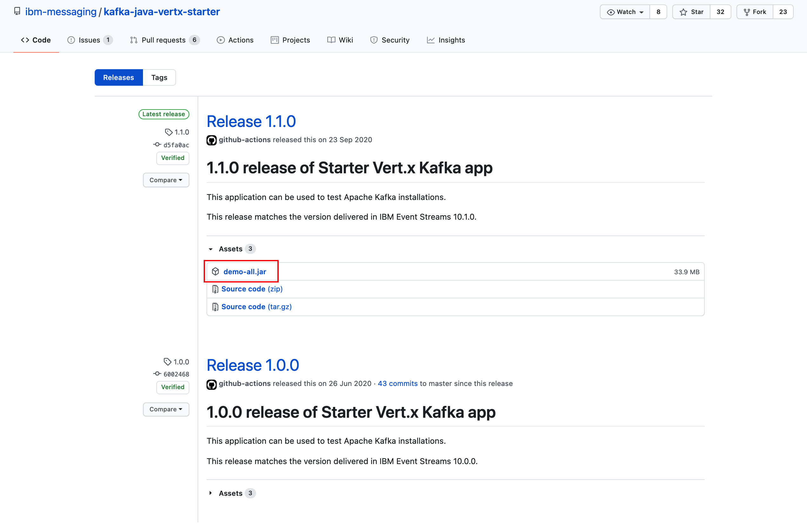Open the Issues tab
The image size is (807, 532).
tap(90, 40)
